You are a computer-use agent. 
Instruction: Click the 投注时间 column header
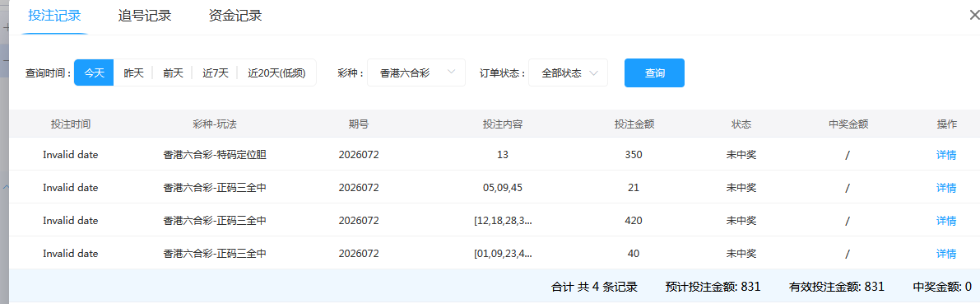pos(71,124)
